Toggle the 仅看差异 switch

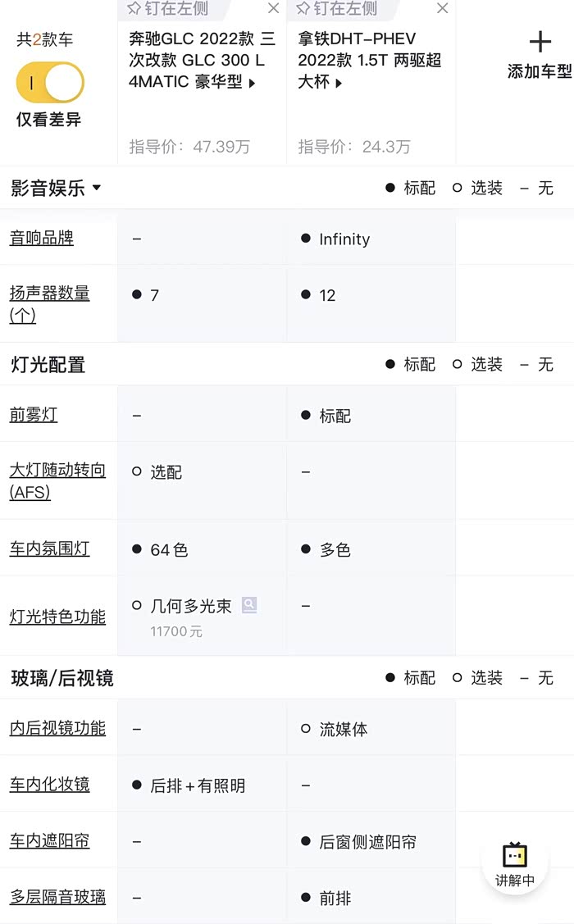[50, 83]
